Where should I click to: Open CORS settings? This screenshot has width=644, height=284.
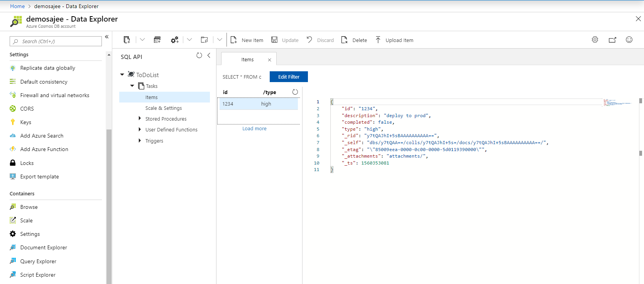27,109
